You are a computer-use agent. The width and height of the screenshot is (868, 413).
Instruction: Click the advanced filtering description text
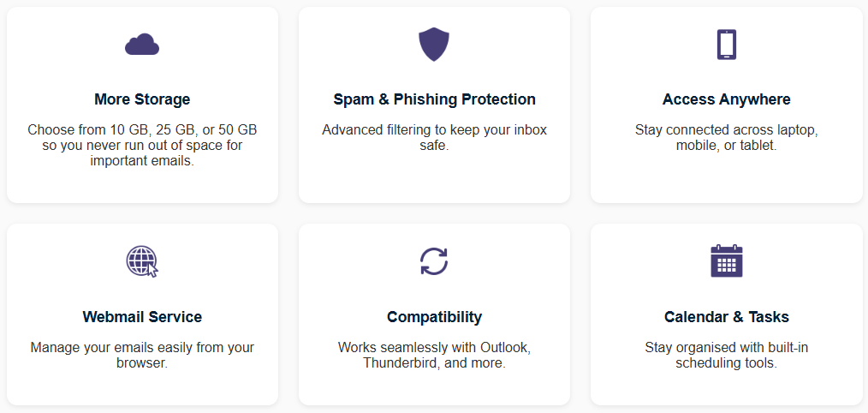[434, 138]
